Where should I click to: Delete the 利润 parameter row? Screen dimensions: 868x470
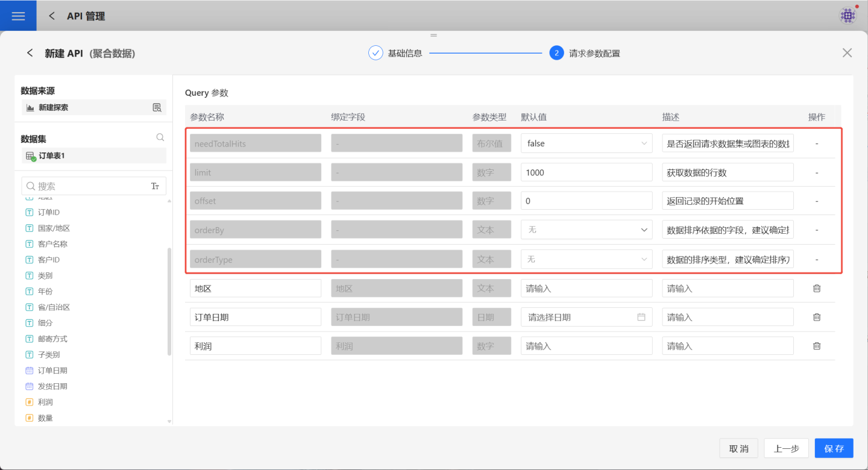tap(817, 346)
